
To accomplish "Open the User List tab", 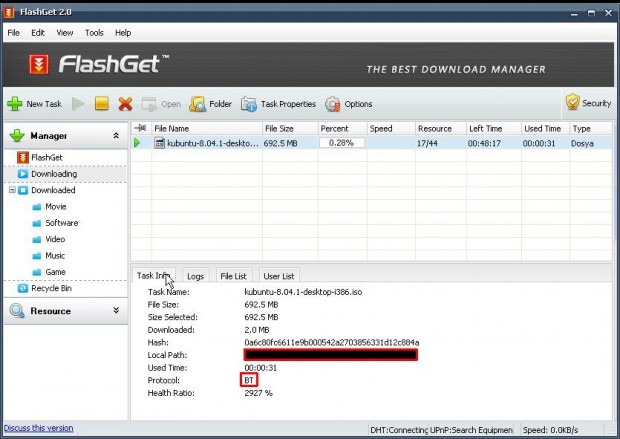I will tap(278, 276).
